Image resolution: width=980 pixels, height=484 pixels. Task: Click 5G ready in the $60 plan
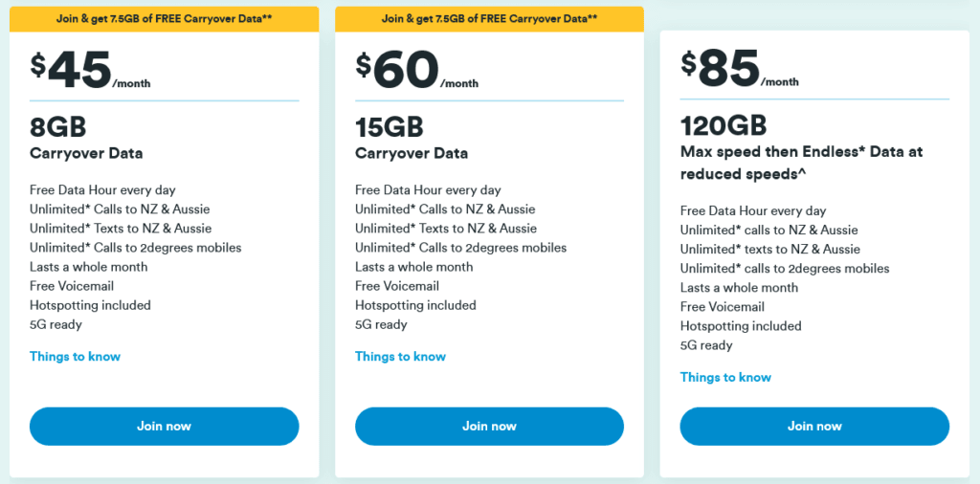point(381,325)
